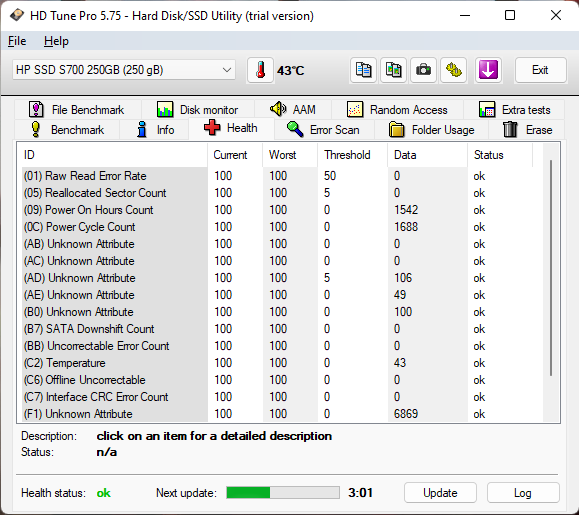Switch to the Benchmark tab
579x515 pixels.
coord(68,130)
